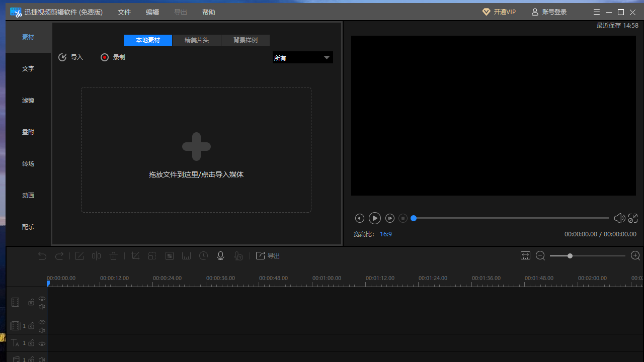The width and height of the screenshot is (644, 362).
Task: Enter fullscreen preview mode
Action: 633,218
